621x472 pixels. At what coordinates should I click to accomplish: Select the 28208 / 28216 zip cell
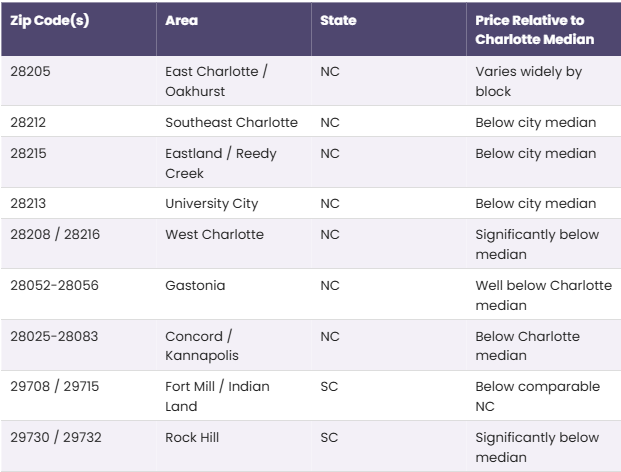(x=55, y=235)
